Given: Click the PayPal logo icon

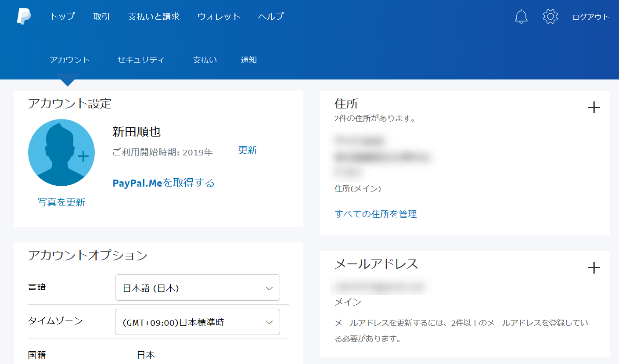Looking at the screenshot, I should coord(24,17).
